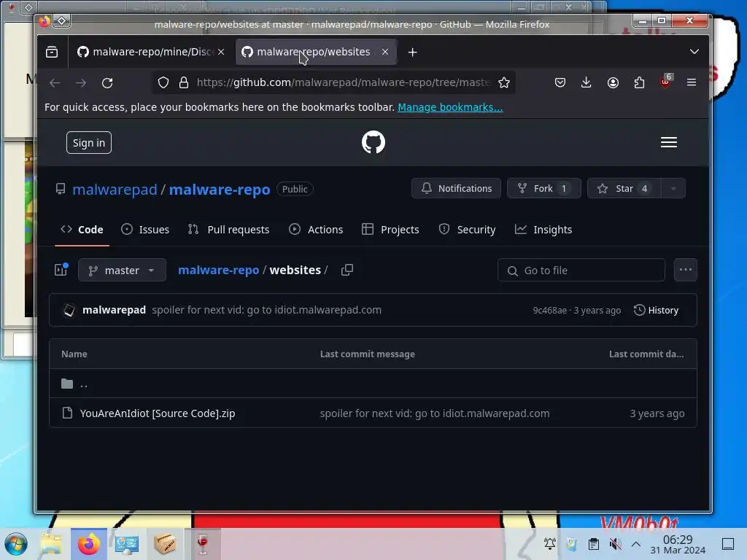
Task: Open notifications bell in tray
Action: (x=550, y=544)
